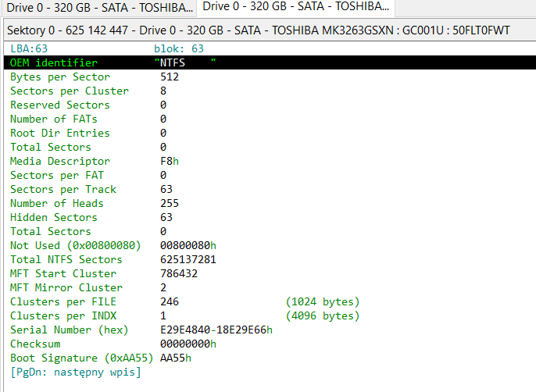Click the Media Descriptor value F8h
536x392 pixels.
click(x=170, y=161)
